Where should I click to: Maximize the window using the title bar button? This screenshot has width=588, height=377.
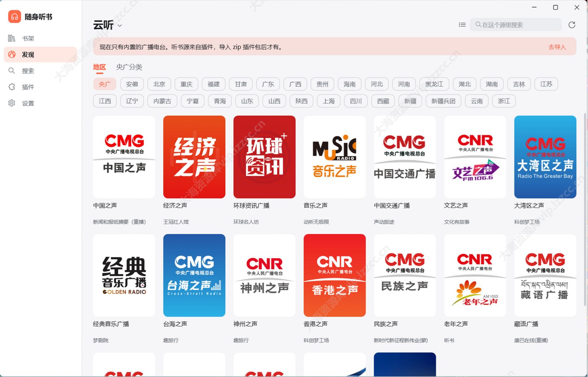click(x=555, y=7)
